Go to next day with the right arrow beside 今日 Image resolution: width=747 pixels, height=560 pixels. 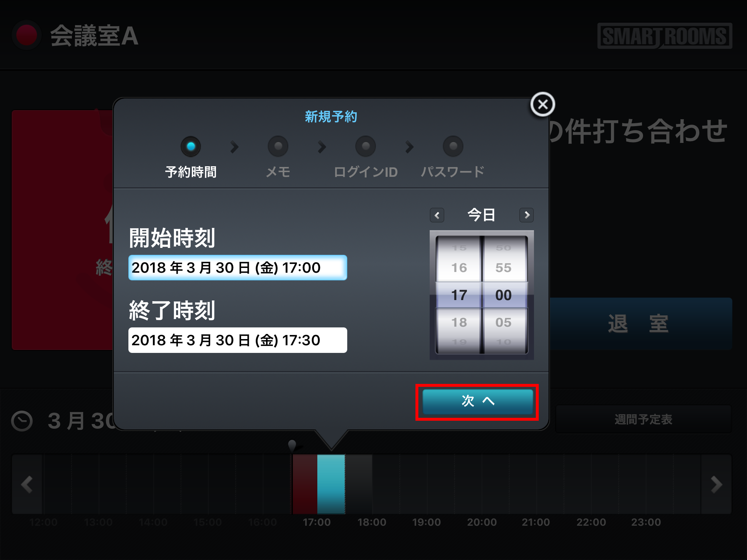(526, 215)
